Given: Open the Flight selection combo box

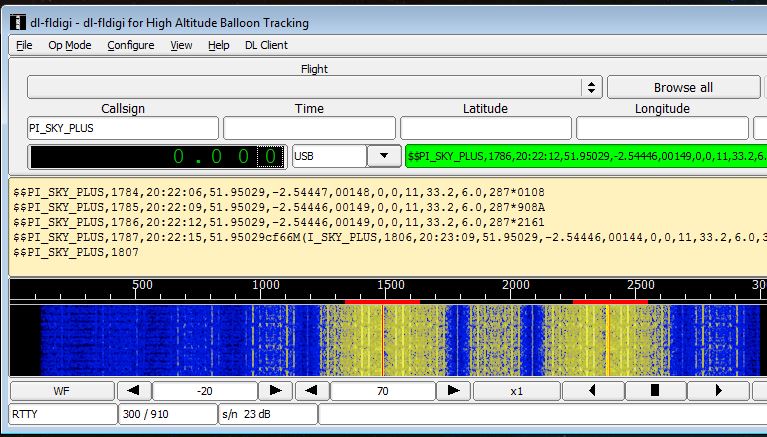Looking at the screenshot, I should [315, 87].
